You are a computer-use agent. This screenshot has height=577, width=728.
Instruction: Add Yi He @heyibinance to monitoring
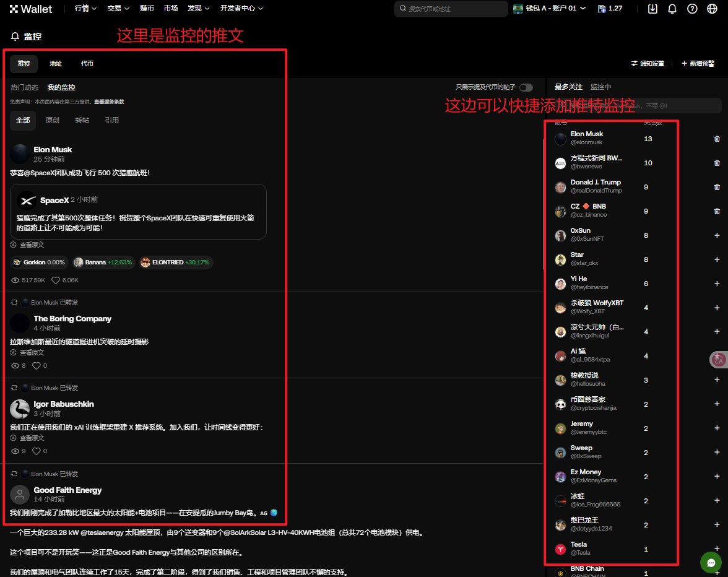pos(717,284)
